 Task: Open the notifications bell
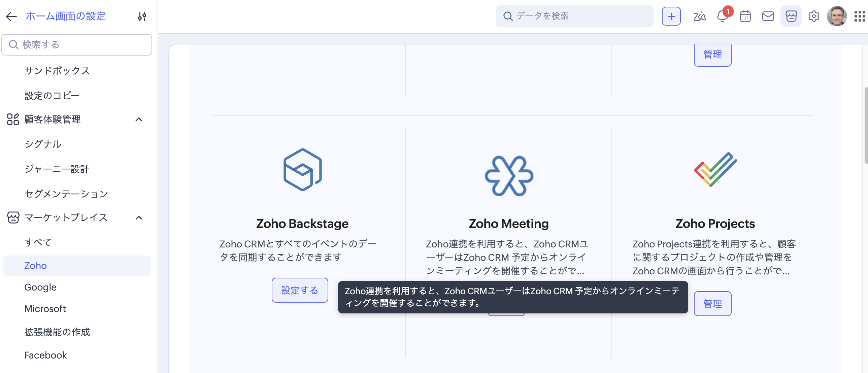(723, 16)
